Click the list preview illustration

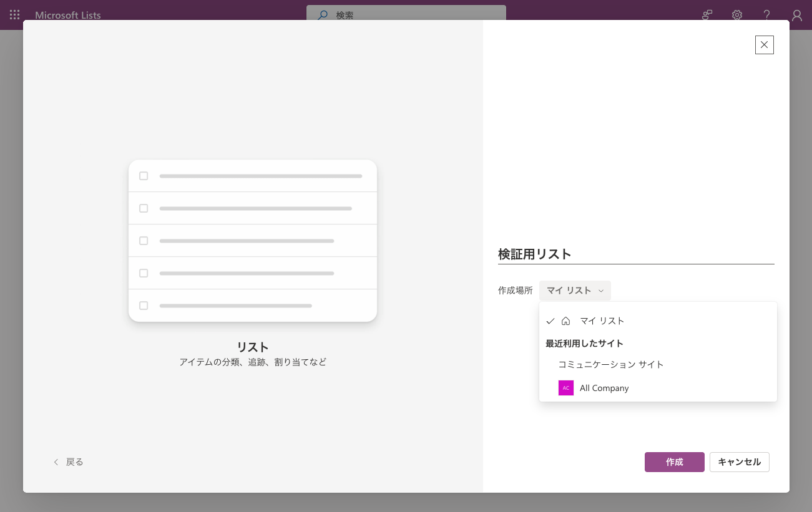pos(253,241)
